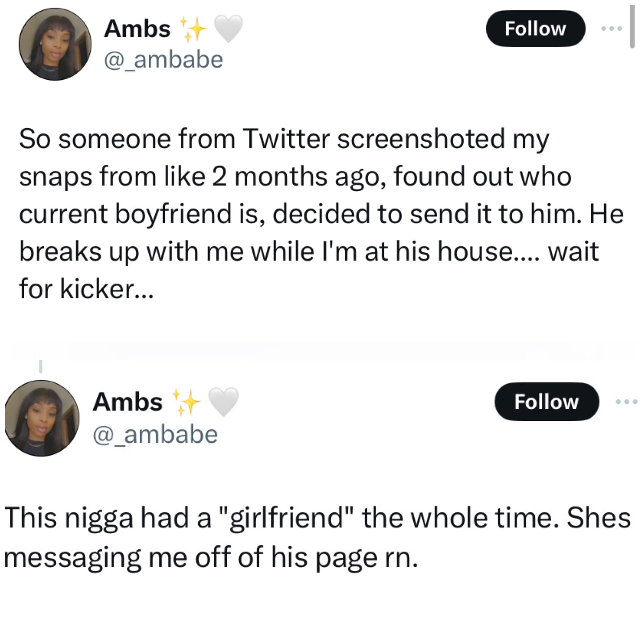Screen dimensions: 644x644
Task: Open @_ambabe handle on the first tweet
Action: pyautogui.click(x=163, y=60)
